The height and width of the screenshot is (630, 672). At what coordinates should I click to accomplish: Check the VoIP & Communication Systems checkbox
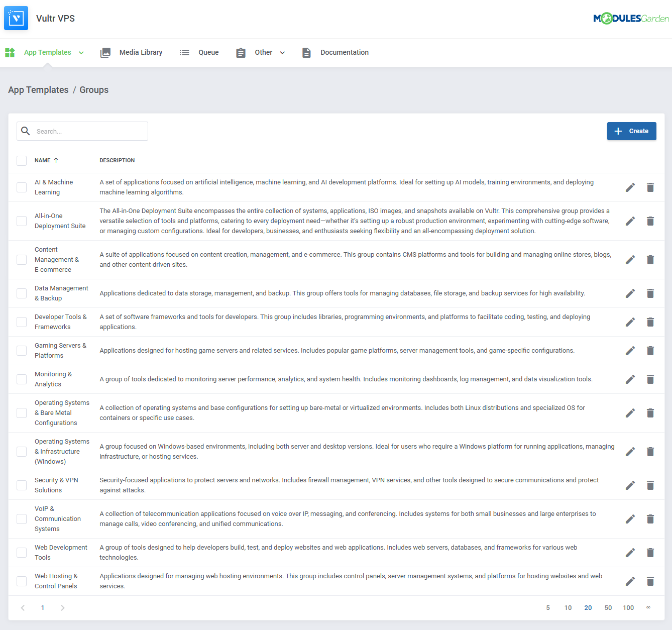point(22,518)
